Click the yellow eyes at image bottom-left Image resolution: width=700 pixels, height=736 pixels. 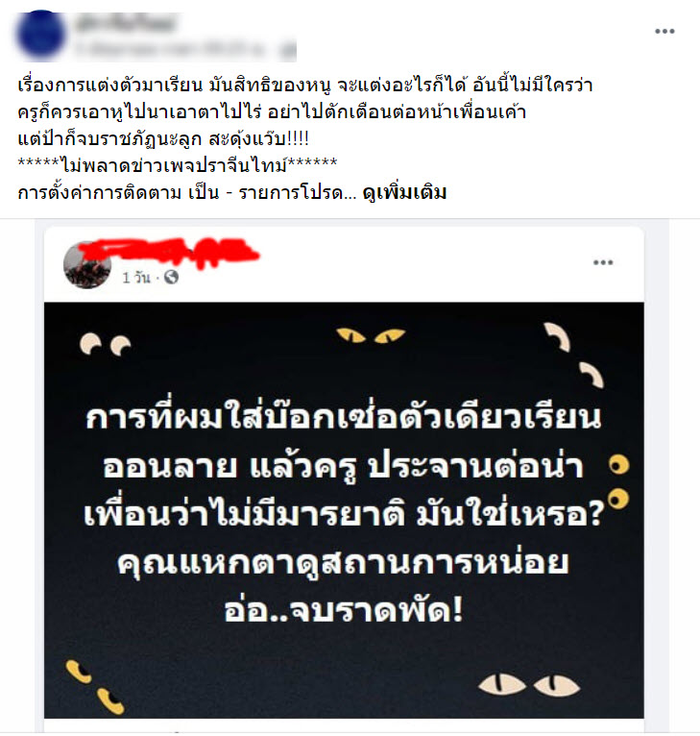click(95, 688)
